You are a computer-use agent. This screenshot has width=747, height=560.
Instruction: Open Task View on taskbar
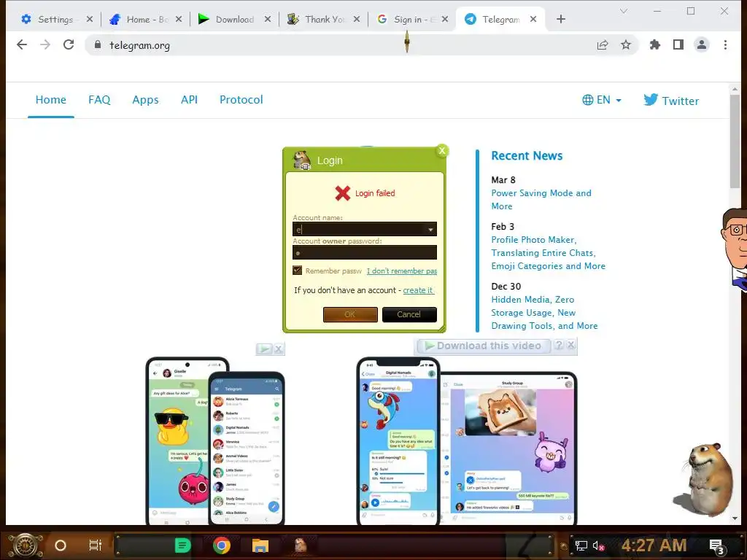pos(96,545)
